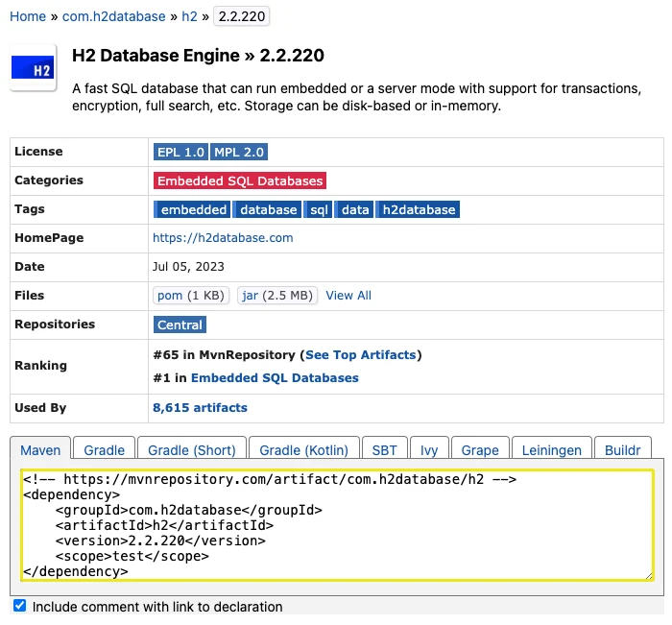Click the textarea resize handle corner

(x=649, y=576)
